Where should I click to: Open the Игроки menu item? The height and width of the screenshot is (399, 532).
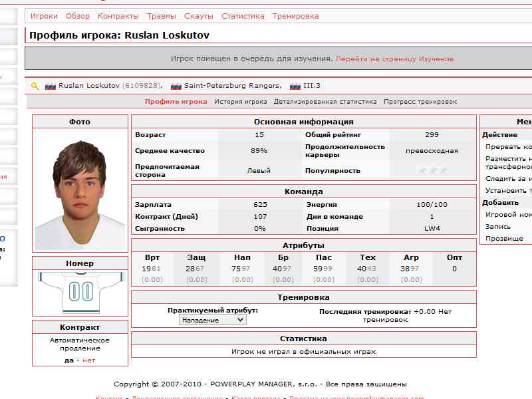click(x=44, y=16)
